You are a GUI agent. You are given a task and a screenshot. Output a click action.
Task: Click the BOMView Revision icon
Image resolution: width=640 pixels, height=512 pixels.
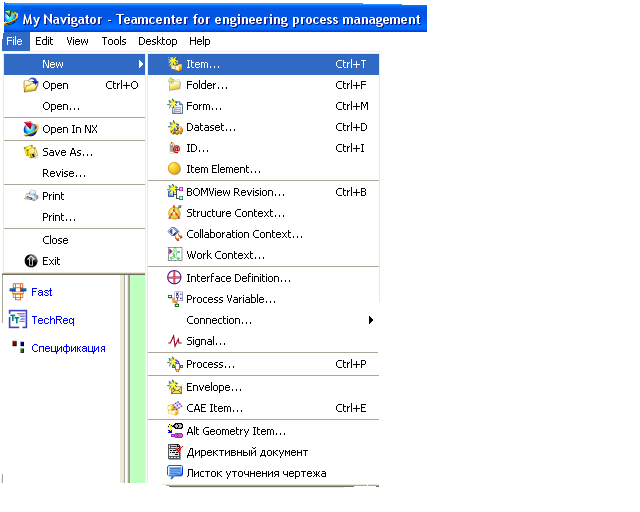pyautogui.click(x=175, y=192)
